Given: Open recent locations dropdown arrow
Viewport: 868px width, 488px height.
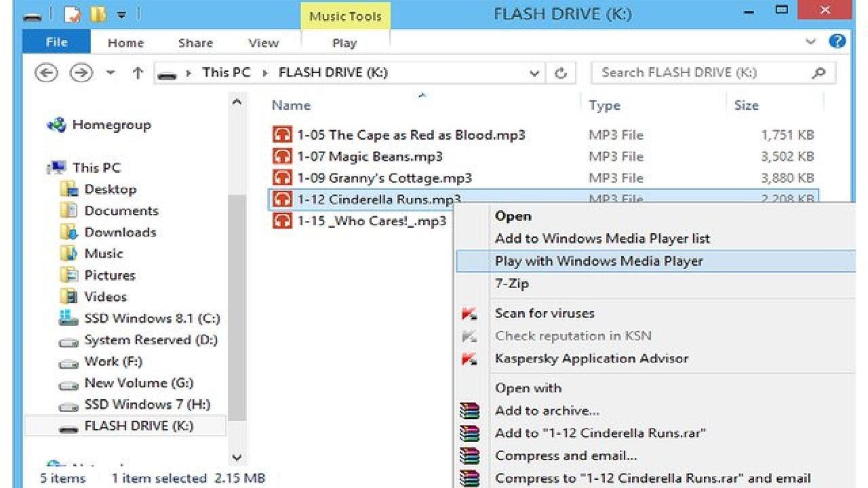Looking at the screenshot, I should point(111,73).
